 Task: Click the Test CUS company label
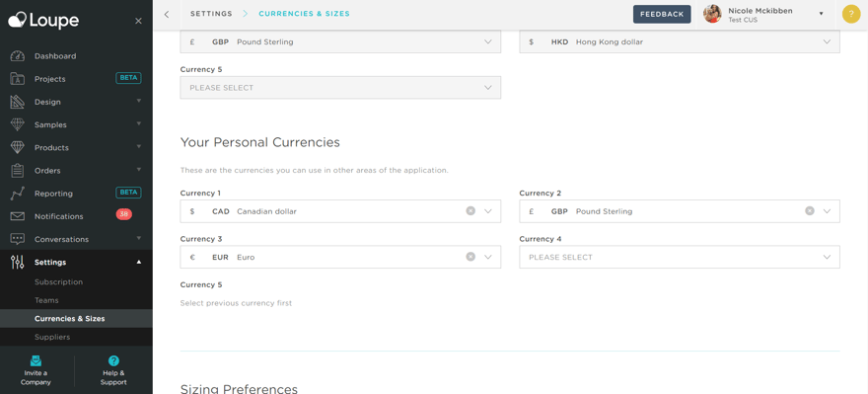click(x=743, y=20)
